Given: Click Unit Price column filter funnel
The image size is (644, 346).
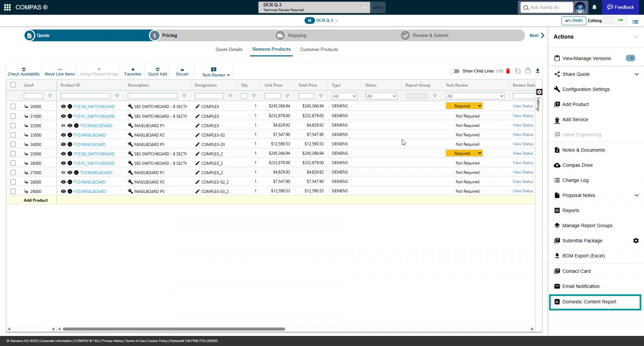Looking at the screenshot, I should coord(287,96).
